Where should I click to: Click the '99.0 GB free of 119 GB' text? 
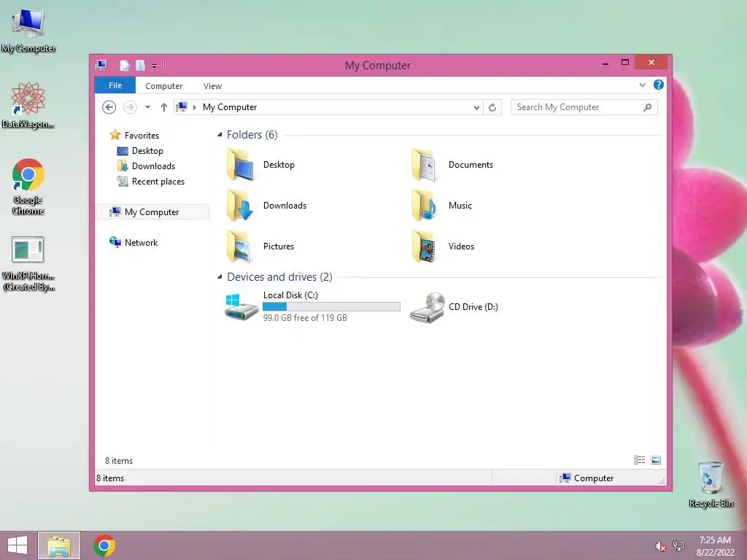(x=306, y=318)
